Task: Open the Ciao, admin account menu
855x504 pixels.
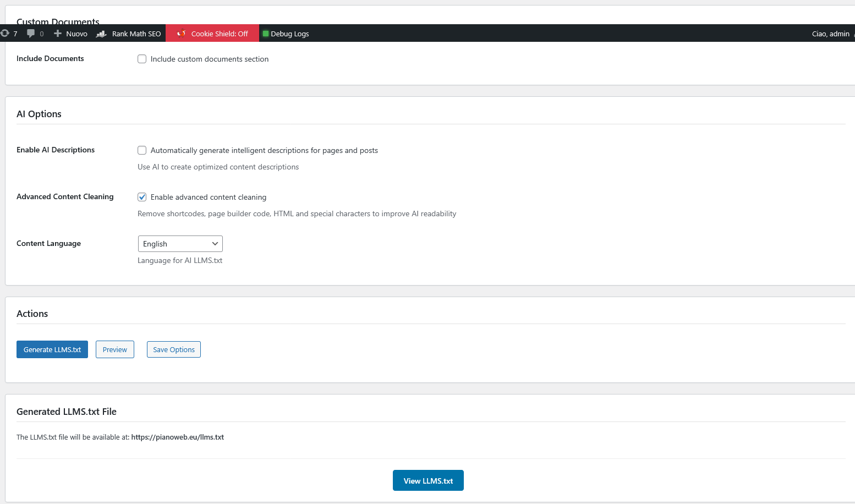Action: [830, 34]
